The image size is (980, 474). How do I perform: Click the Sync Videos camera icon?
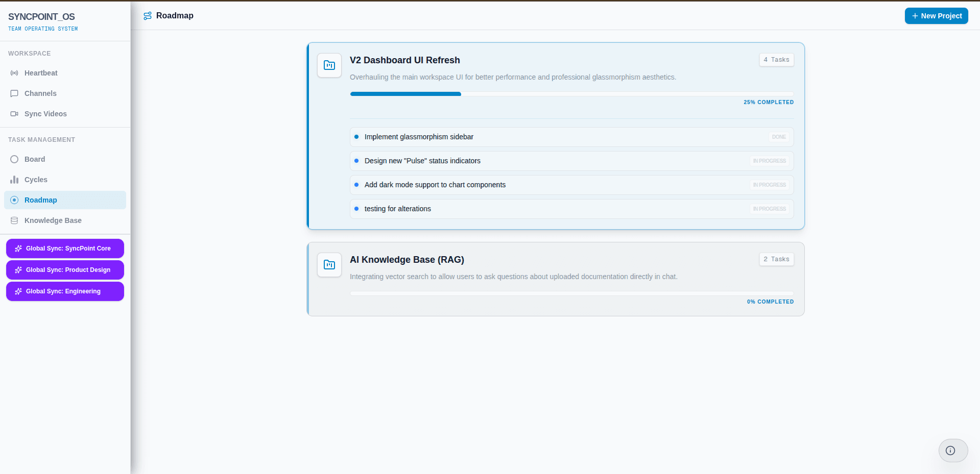[x=14, y=114]
